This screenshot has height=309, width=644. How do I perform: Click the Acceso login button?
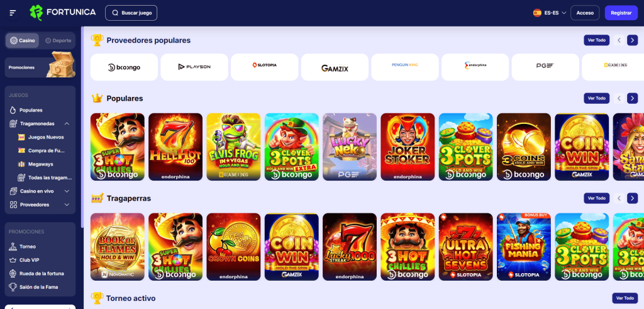[585, 13]
